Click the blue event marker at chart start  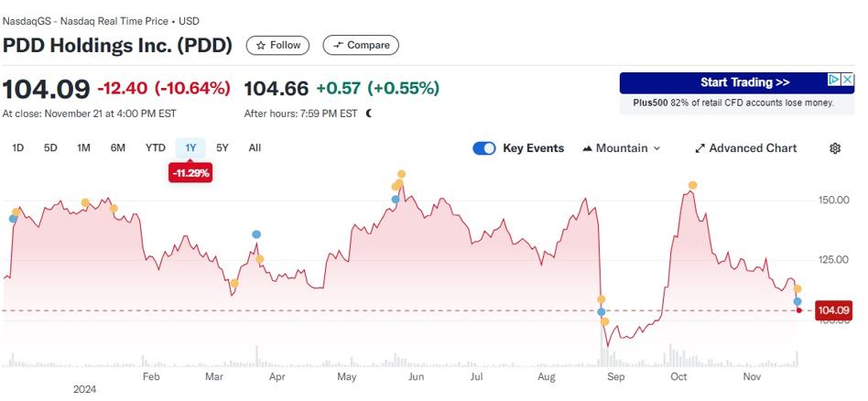13,219
